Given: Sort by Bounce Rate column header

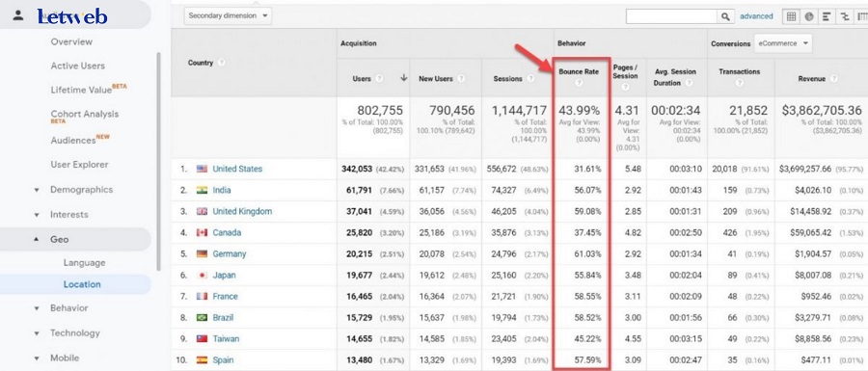Looking at the screenshot, I should click(579, 72).
